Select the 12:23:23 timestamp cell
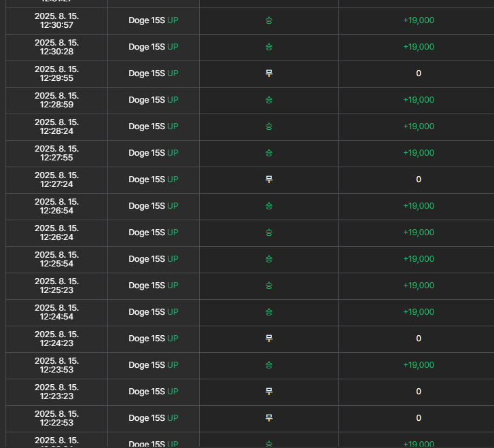 pyautogui.click(x=56, y=392)
